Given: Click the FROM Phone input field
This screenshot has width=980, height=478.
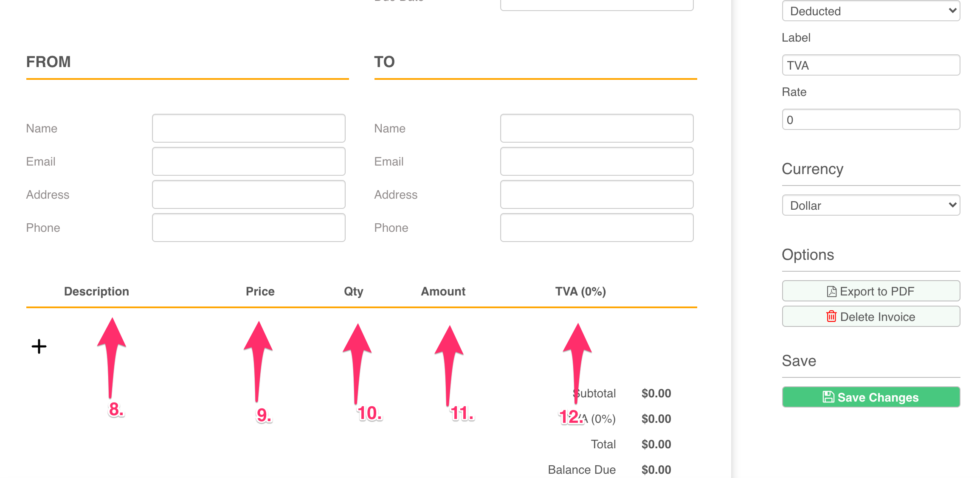Looking at the screenshot, I should point(248,228).
